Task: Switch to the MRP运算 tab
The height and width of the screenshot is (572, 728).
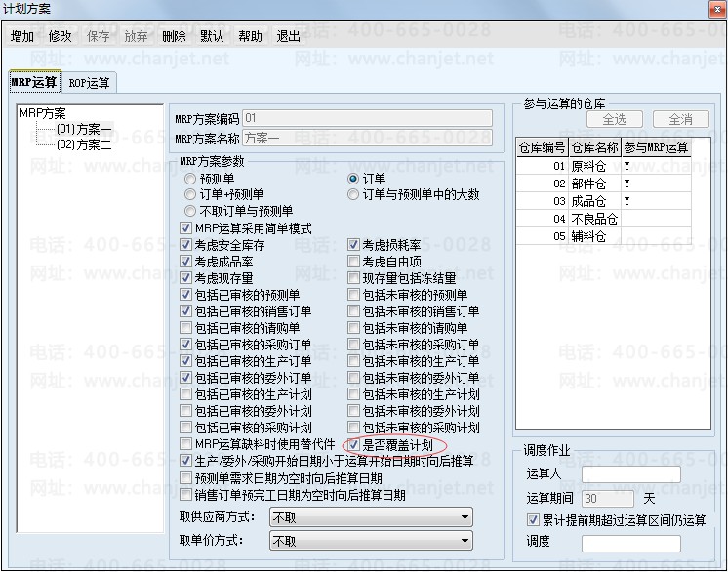Action: pos(34,82)
